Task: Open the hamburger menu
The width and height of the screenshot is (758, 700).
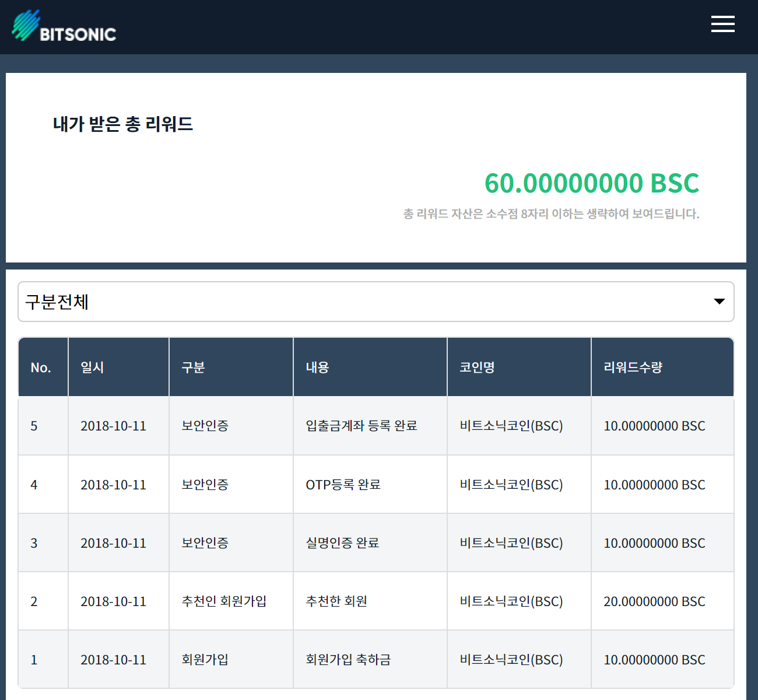Action: point(722,24)
